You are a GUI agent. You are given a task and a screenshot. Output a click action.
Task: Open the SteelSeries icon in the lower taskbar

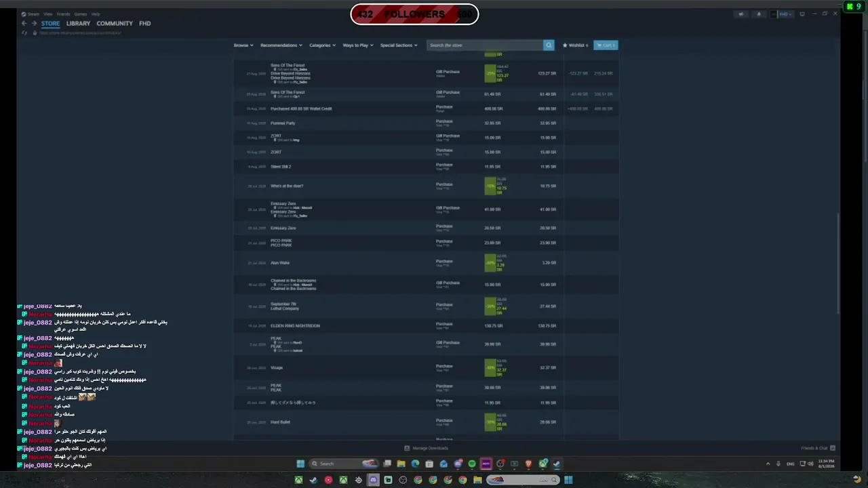tap(359, 480)
